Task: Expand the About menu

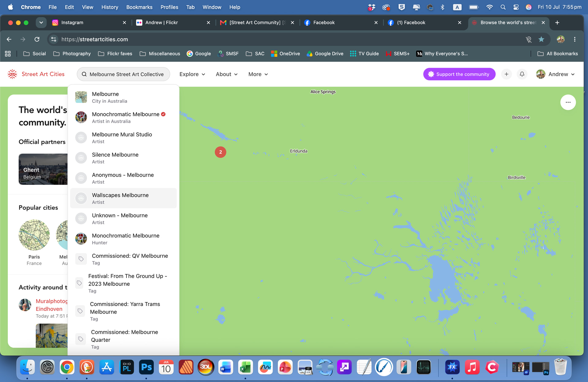Action: [x=227, y=74]
